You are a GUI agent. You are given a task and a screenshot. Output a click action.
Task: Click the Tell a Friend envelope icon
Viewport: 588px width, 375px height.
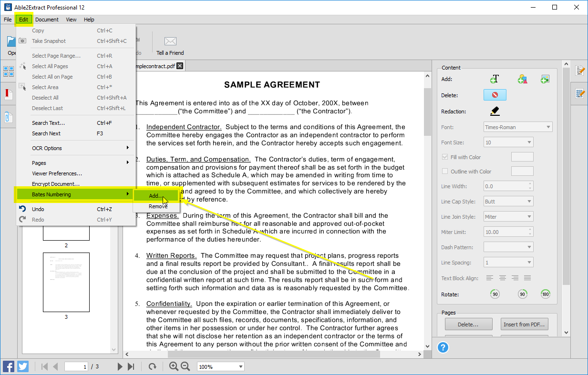(170, 41)
